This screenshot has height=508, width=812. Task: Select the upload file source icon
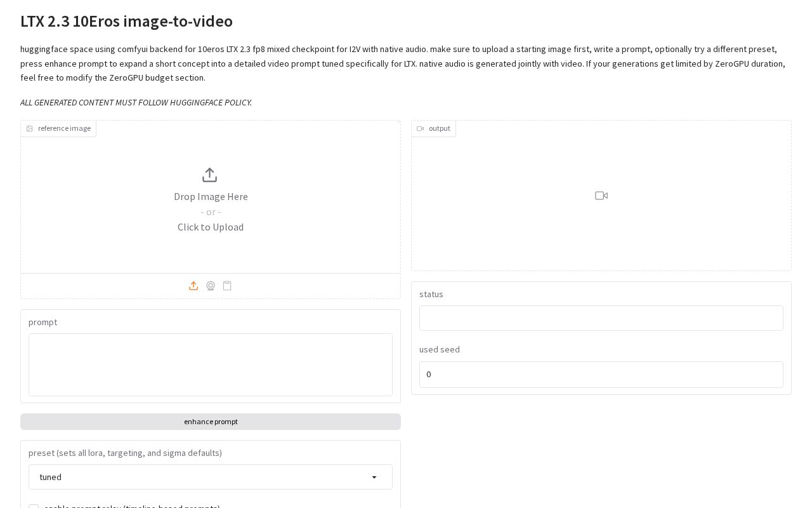[193, 286]
